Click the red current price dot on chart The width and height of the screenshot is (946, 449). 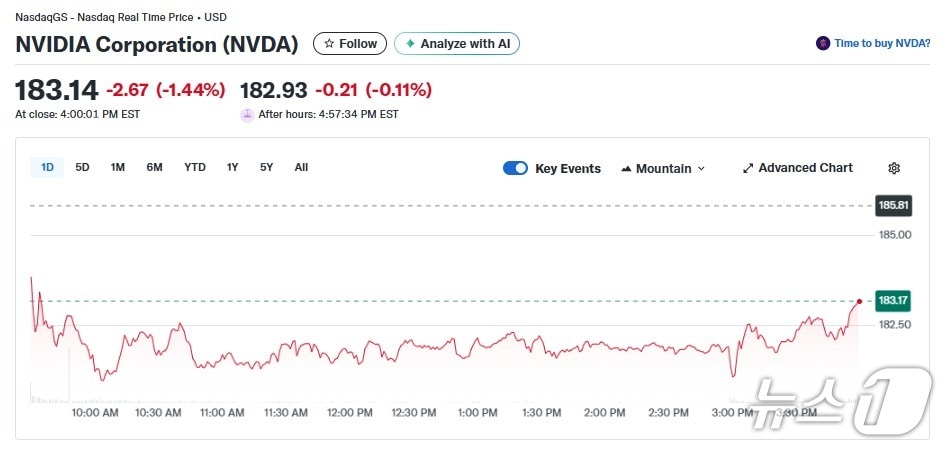(x=859, y=301)
